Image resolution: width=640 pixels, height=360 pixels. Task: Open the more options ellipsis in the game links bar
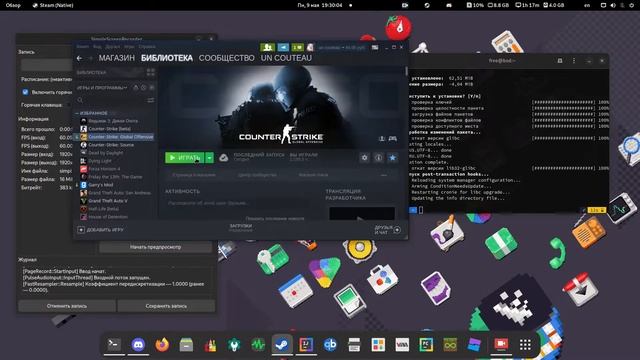pos(384,175)
